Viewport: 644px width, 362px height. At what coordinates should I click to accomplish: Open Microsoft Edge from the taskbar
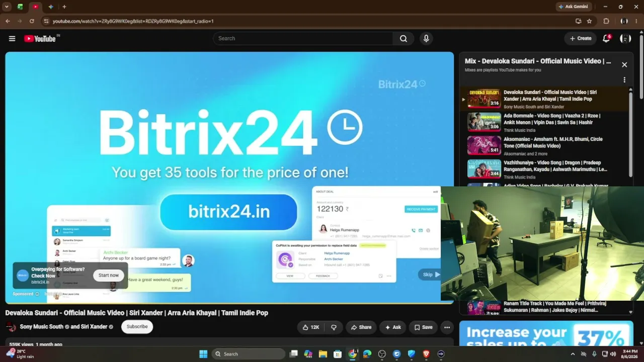[x=367, y=354]
